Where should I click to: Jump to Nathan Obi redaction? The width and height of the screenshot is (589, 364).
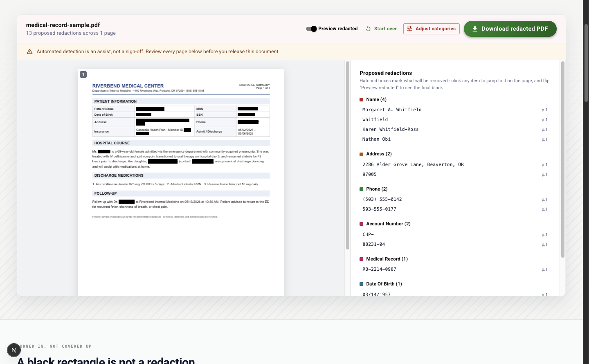(455, 139)
